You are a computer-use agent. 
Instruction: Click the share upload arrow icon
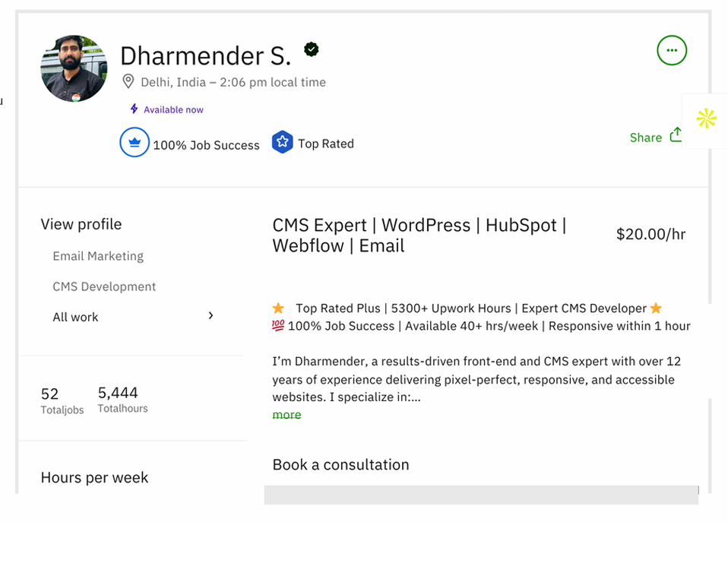[676, 135]
